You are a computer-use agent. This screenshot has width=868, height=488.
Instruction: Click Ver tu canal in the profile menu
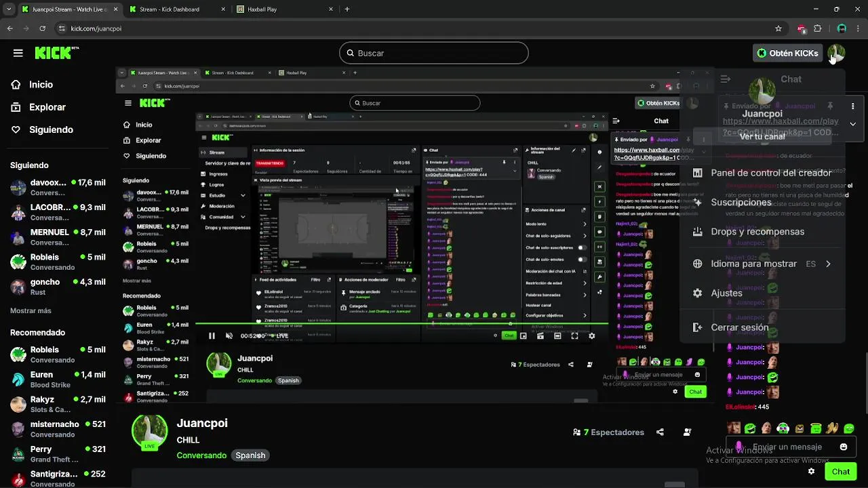(x=762, y=136)
